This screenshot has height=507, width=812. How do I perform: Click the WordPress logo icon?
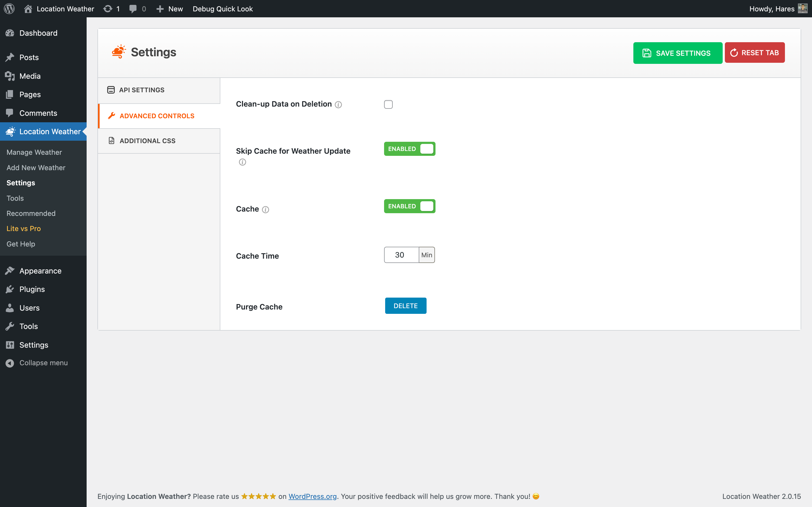coord(9,9)
